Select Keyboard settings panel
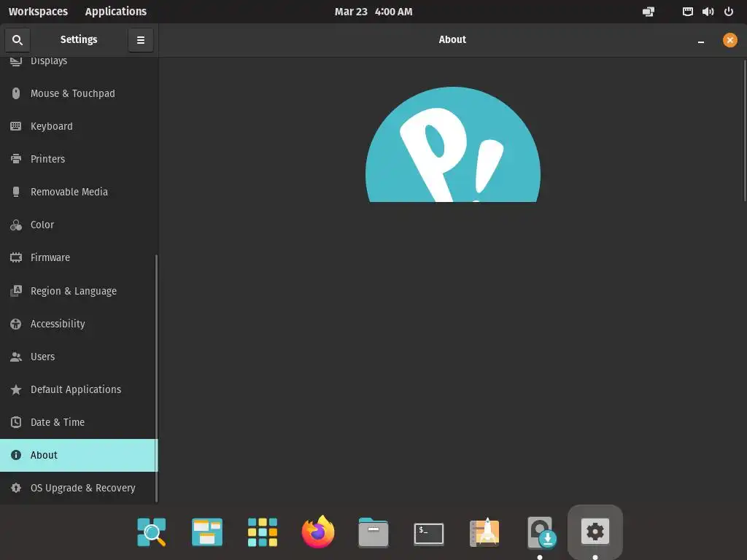The height and width of the screenshot is (560, 747). 79,126
